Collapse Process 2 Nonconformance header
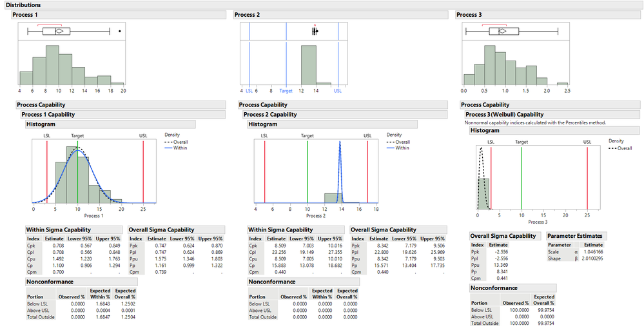 tap(304, 282)
